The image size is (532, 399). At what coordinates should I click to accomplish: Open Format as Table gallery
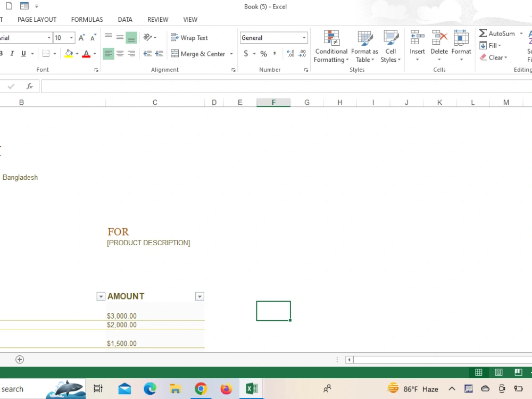tap(364, 46)
